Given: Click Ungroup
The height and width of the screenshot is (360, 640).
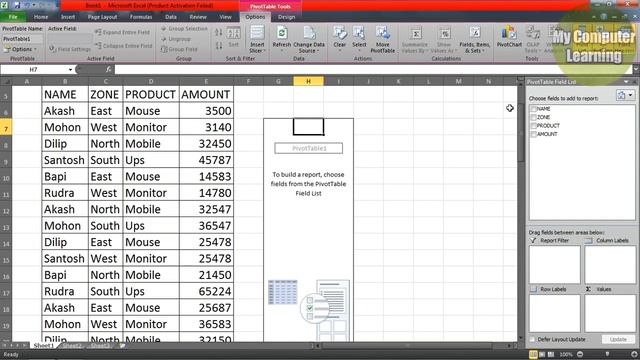Looking at the screenshot, I should (176, 39).
